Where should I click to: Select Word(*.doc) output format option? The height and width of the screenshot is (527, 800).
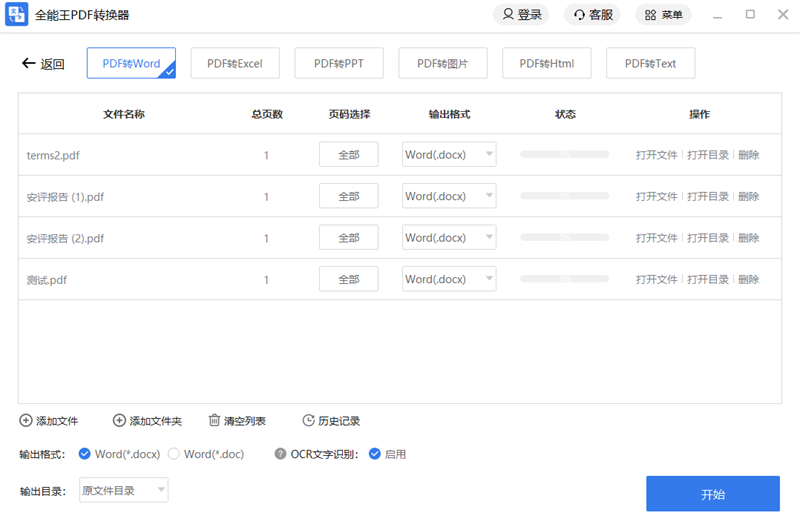point(174,454)
